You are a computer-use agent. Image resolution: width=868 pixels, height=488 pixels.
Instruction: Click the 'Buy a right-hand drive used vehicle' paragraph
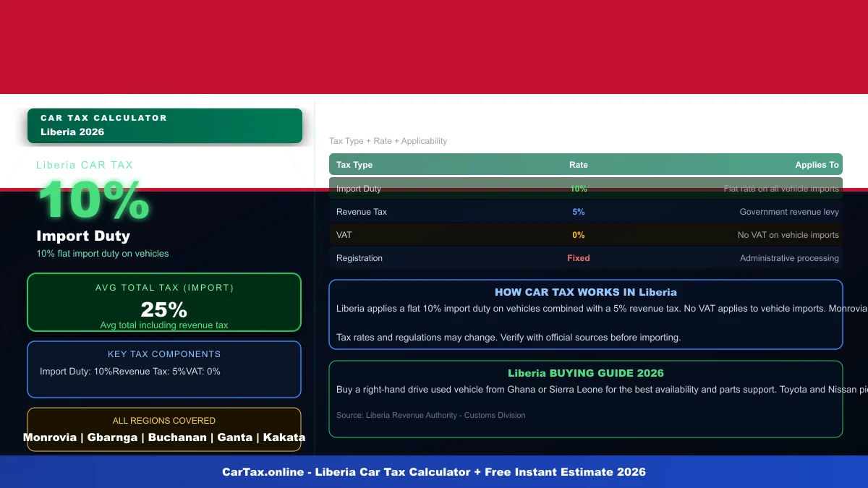tap(602, 390)
